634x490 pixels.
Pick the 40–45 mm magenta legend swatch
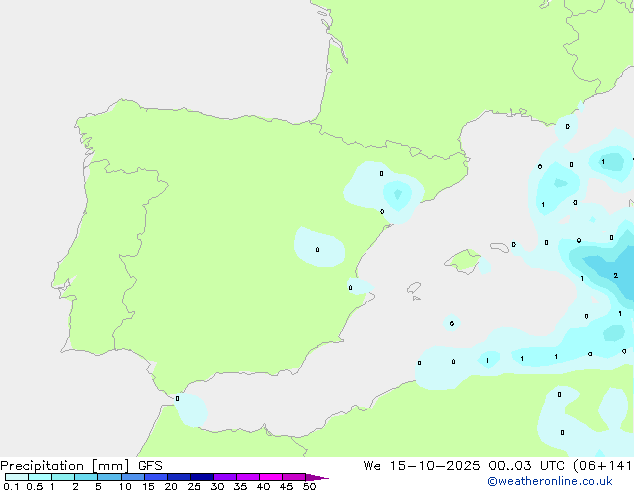pyautogui.click(x=271, y=477)
